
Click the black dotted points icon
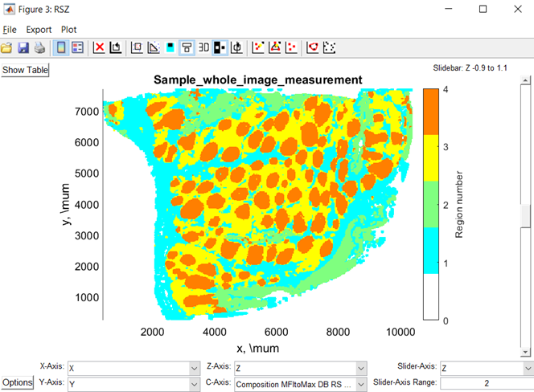click(x=329, y=47)
